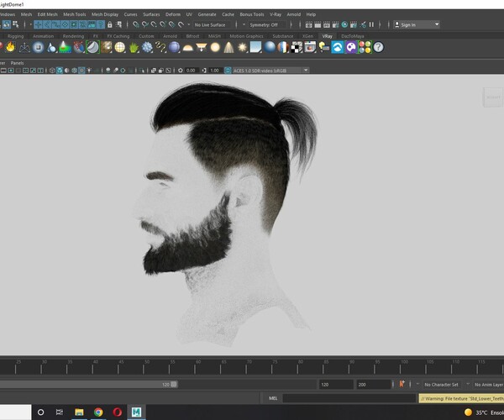Toggle the Joints selection mask
This screenshot has width=504, height=420.
coord(47,24)
